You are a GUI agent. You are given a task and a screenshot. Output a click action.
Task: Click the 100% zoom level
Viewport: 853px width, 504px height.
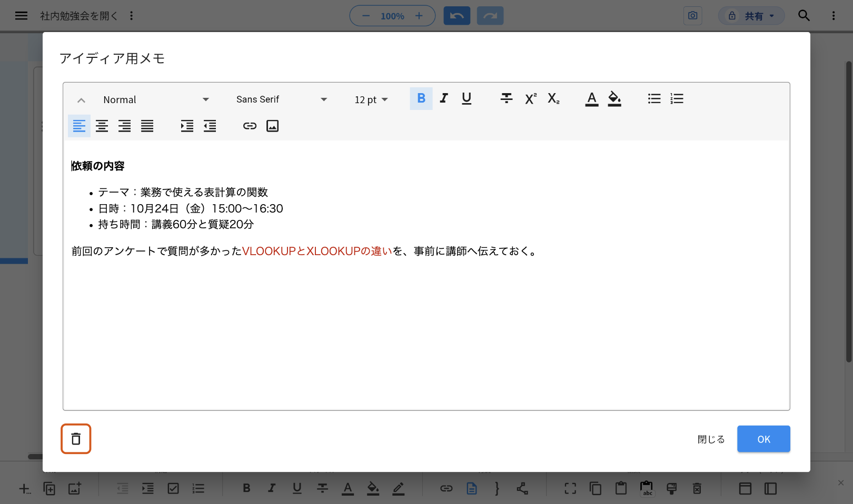392,16
